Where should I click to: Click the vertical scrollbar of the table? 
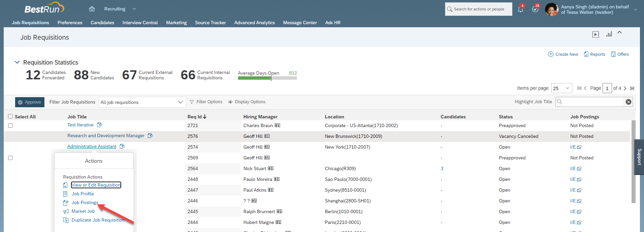[634, 161]
